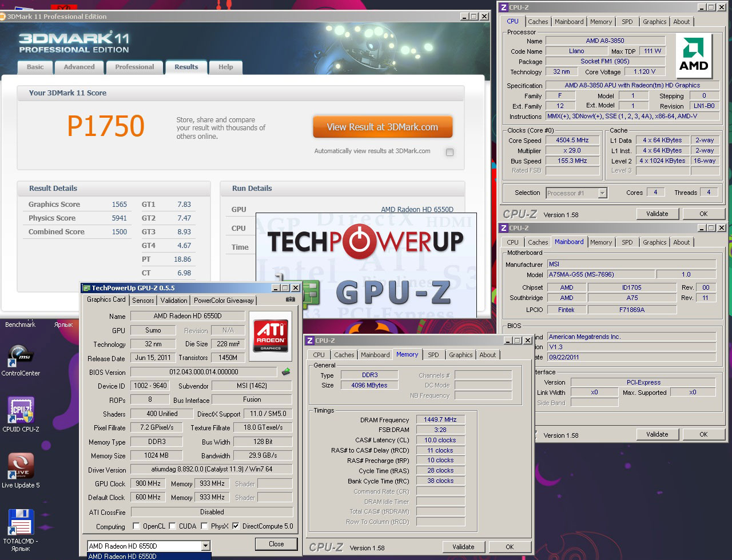Click the GPU-Z Name field AMD Radeon HD 6550D

(188, 316)
